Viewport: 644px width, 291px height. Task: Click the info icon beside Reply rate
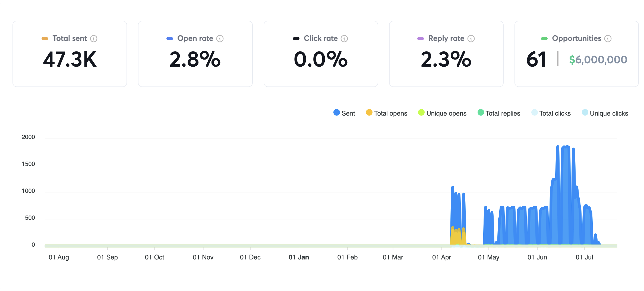[x=471, y=39]
